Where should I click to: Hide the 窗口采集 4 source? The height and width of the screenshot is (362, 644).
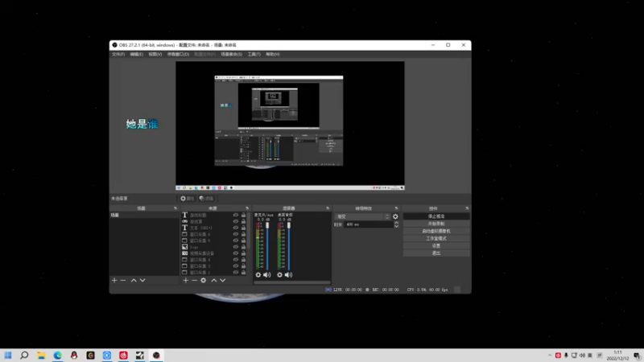(236, 259)
